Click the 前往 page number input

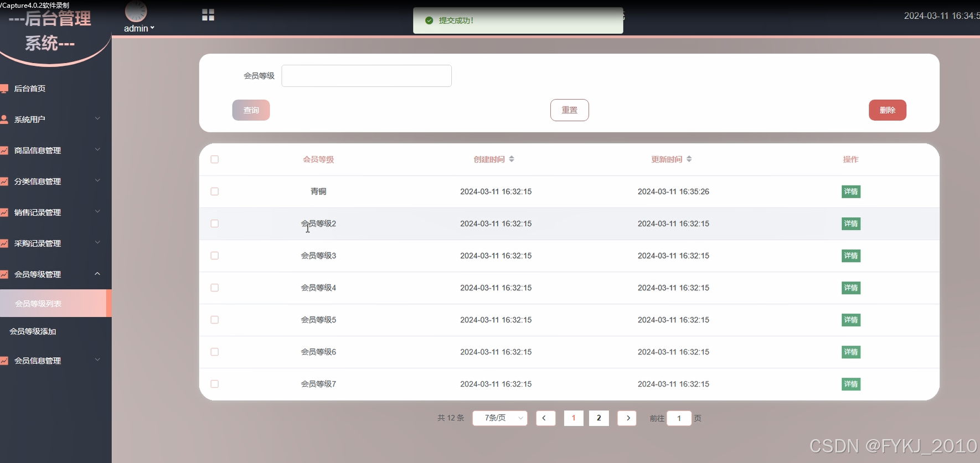tap(679, 418)
